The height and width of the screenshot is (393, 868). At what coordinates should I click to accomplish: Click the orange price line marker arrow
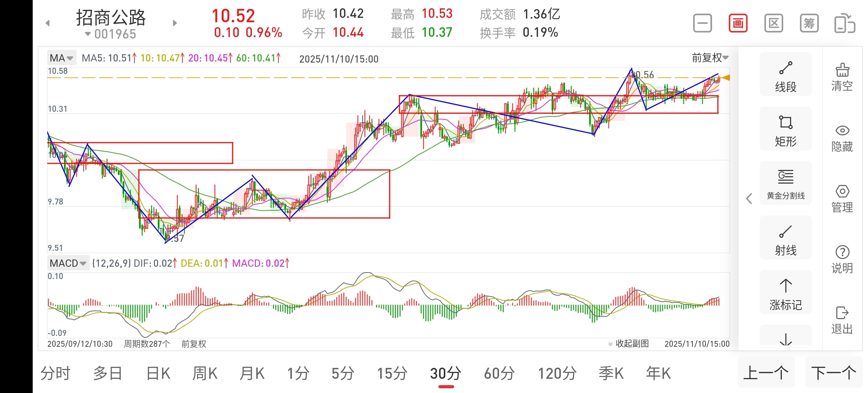coord(726,78)
